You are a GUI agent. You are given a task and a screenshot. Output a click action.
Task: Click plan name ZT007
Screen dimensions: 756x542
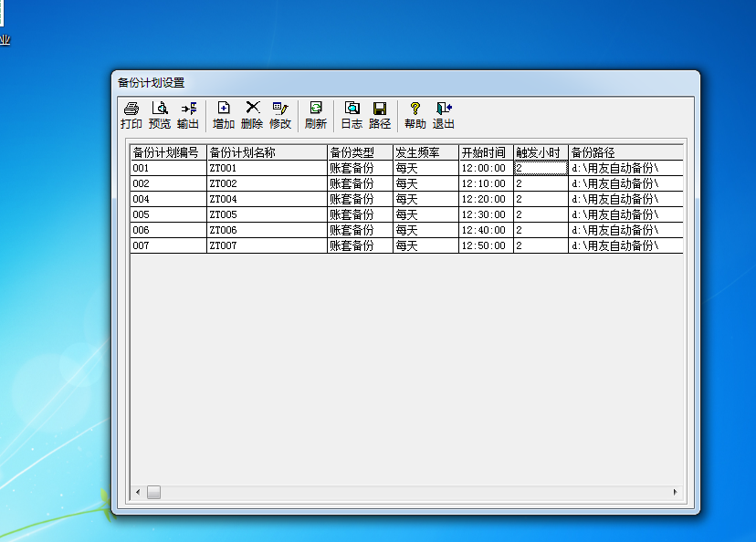(x=268, y=245)
